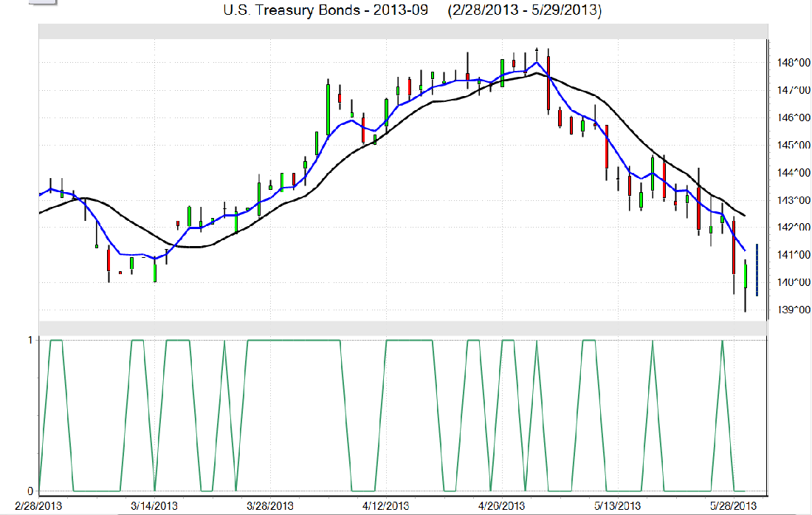Click the 4/26/2013 date axis label

pos(502,505)
